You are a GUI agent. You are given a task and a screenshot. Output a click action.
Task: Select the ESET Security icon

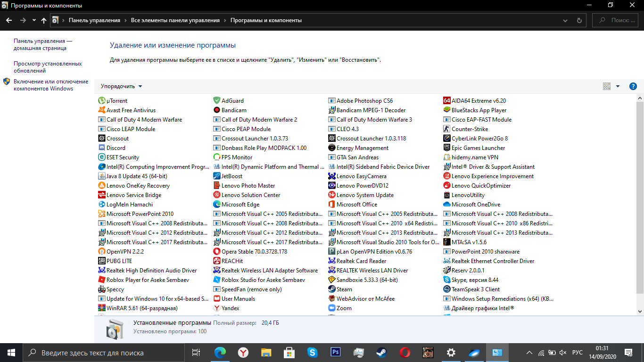(x=102, y=157)
